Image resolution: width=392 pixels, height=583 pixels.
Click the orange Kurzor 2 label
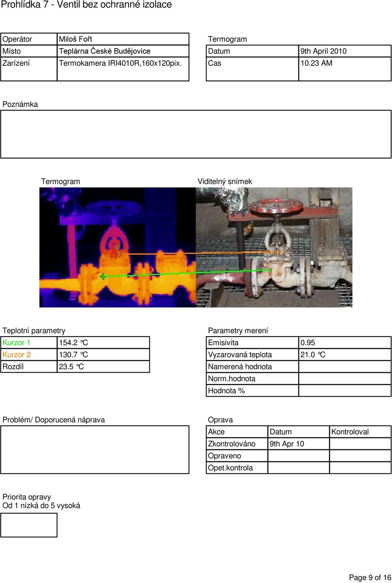point(16,355)
